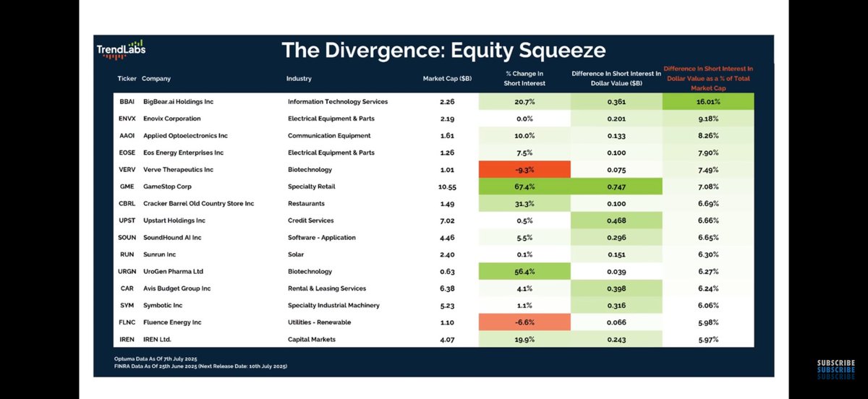The width and height of the screenshot is (868, 399).
Task: Click the red '% of Total Market Cap' header
Action: pos(709,78)
